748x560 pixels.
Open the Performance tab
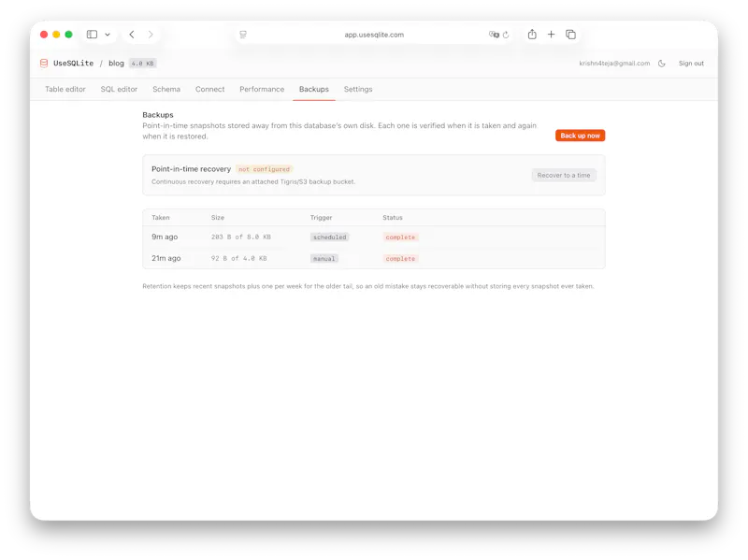coord(262,89)
